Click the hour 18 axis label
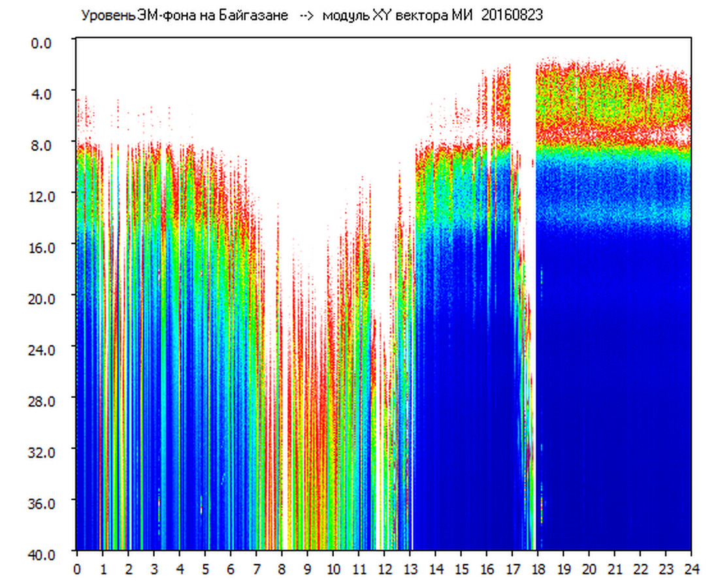 pos(538,568)
